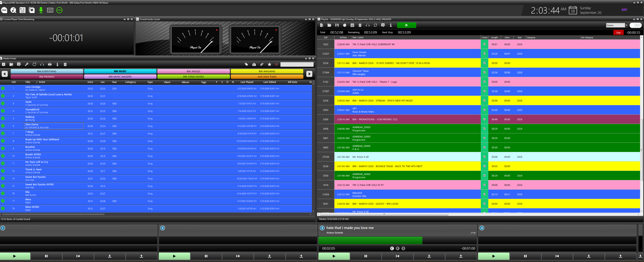The width and height of the screenshot is (644, 262).
Task: Sort Media Finder by Last Played column
Action: coord(247,82)
